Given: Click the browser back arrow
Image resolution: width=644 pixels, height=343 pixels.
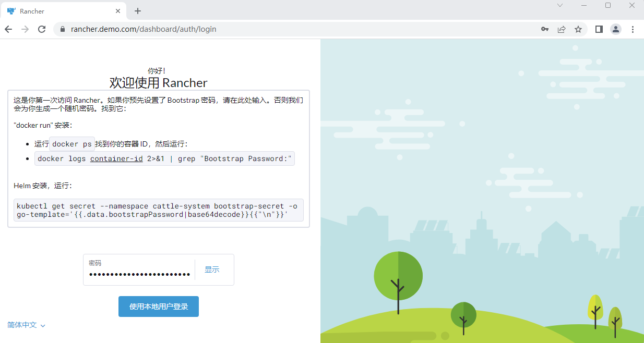Looking at the screenshot, I should coord(8,29).
